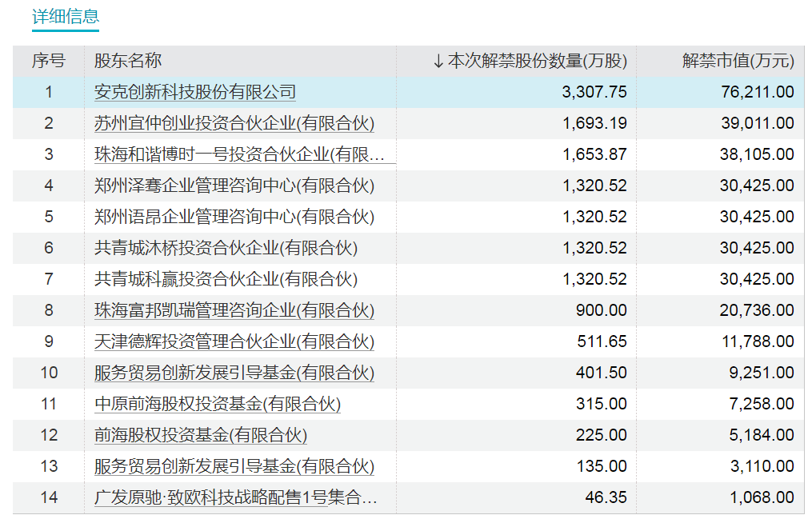
Task: Click the share quantity 3,307.75
Action: (594, 92)
